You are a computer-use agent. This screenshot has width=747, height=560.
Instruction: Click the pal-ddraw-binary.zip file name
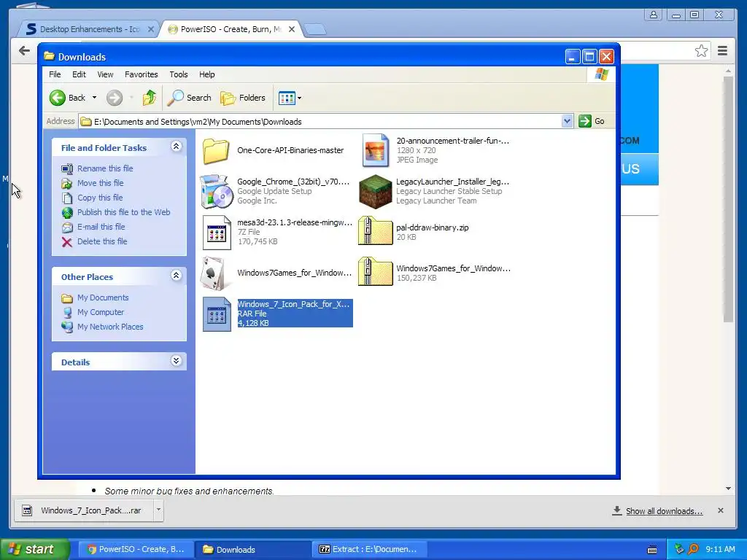point(433,227)
